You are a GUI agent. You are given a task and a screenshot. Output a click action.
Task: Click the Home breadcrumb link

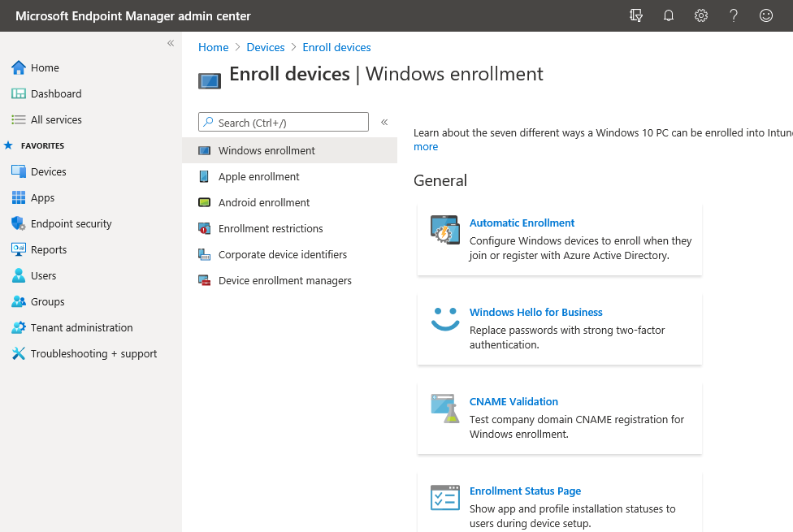(x=213, y=47)
